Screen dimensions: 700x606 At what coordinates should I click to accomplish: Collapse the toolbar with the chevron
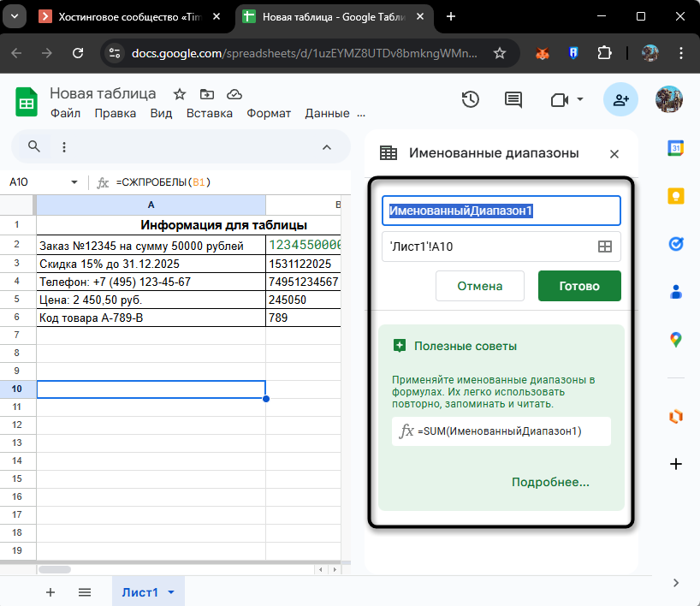(326, 147)
